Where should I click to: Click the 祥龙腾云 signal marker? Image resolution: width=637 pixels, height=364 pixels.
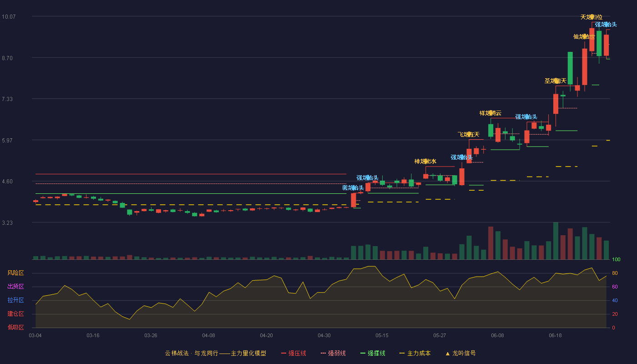point(490,113)
